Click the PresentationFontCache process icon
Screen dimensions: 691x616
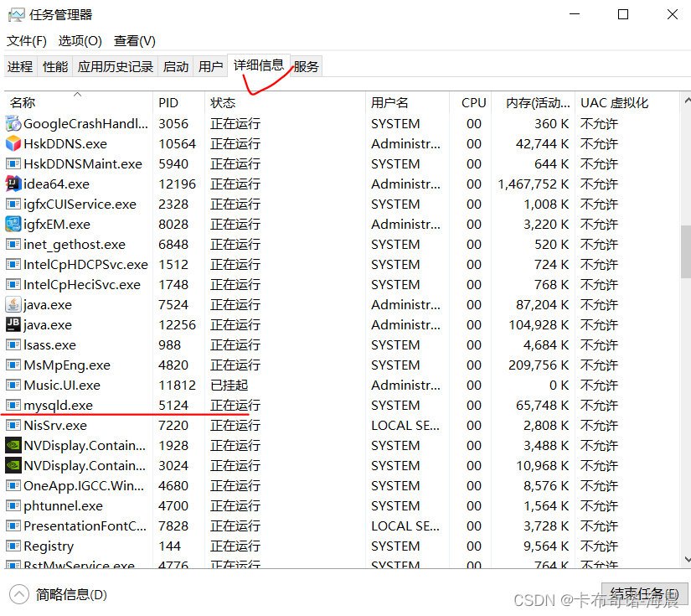point(13,526)
